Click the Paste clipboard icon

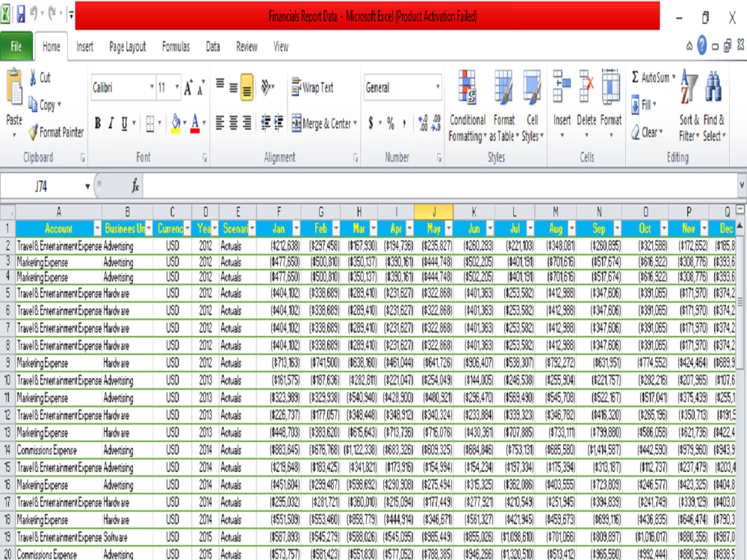13,87
